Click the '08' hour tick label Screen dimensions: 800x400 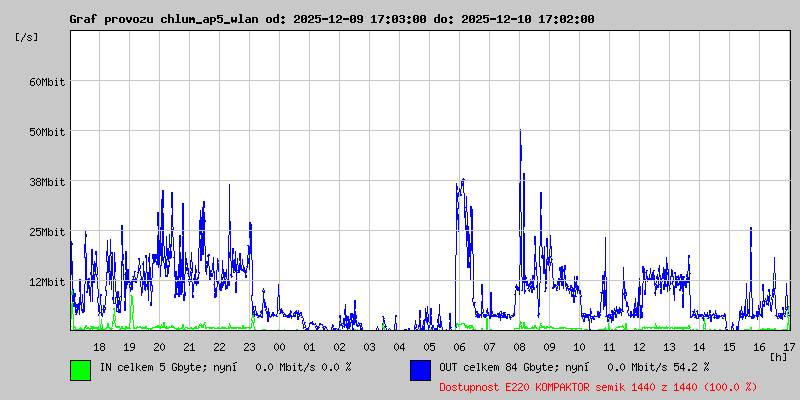point(519,347)
